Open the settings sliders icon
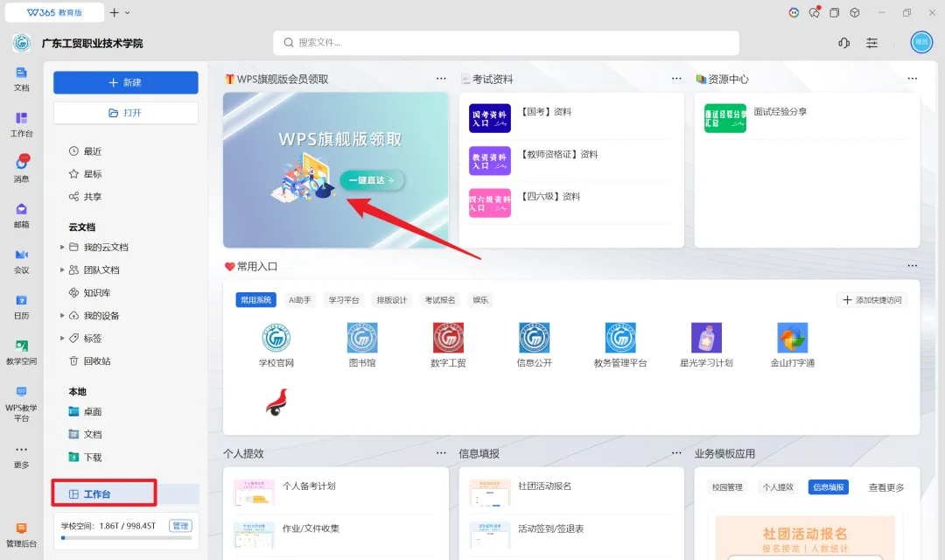945x560 pixels. coord(871,43)
